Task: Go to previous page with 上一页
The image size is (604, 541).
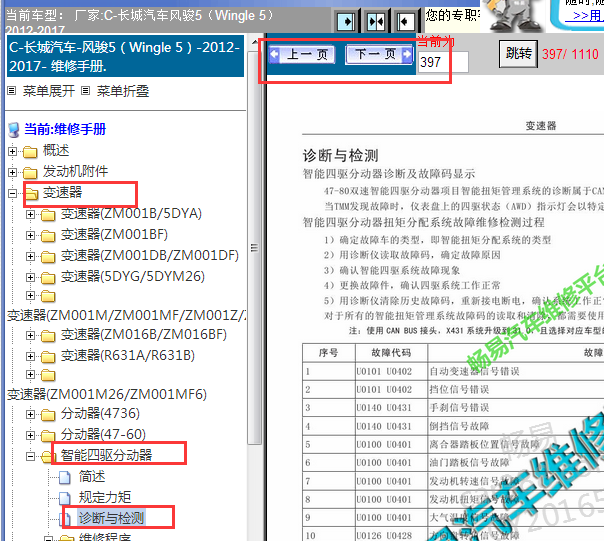Action: (x=302, y=54)
